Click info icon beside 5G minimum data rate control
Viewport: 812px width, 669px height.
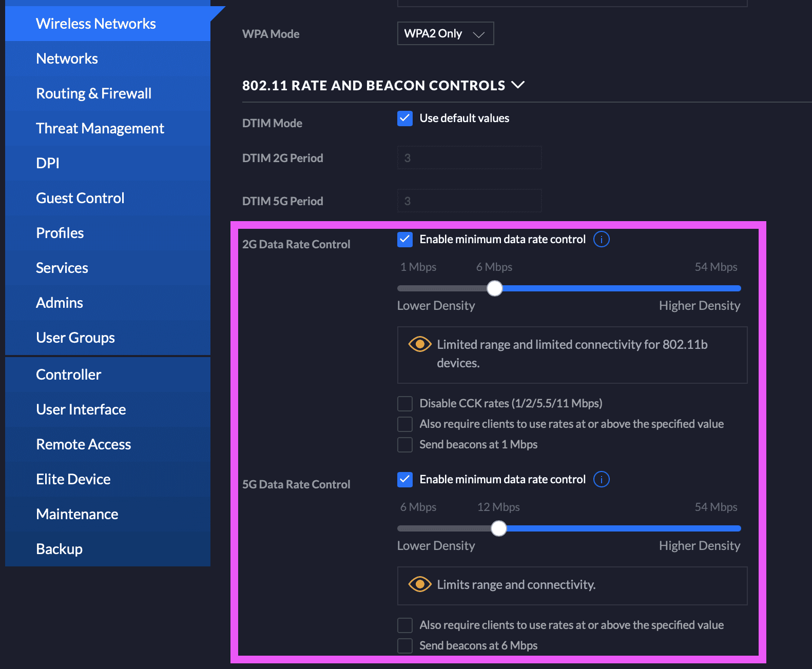coord(601,479)
